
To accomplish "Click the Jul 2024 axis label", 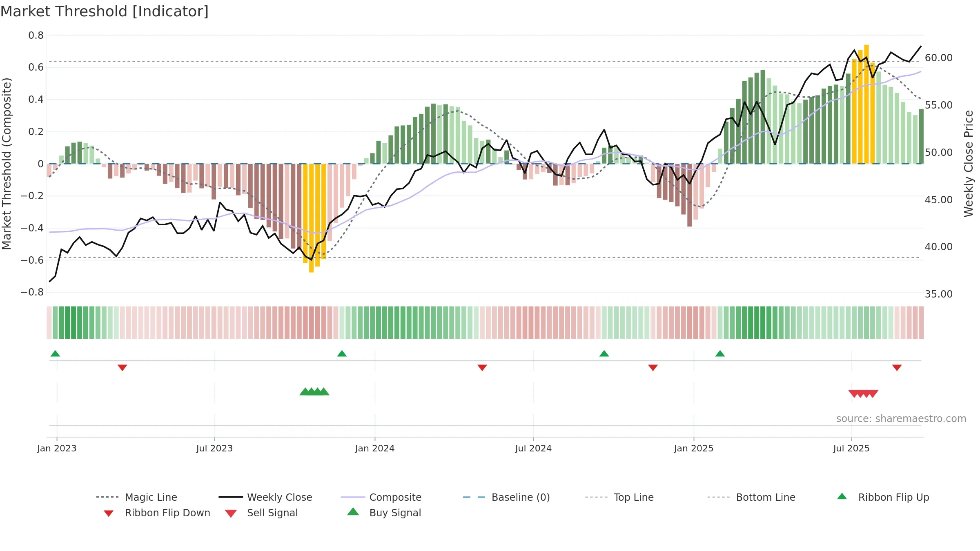I will pyautogui.click(x=533, y=449).
